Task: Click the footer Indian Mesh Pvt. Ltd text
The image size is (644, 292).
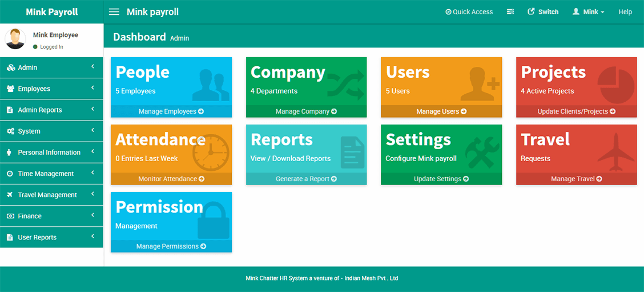Action: click(x=371, y=278)
